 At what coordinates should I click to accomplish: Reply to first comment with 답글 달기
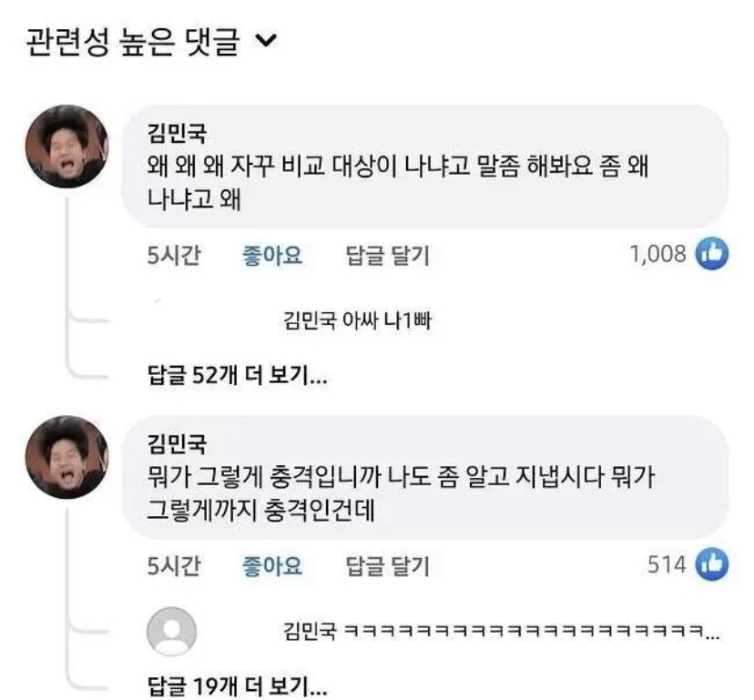388,255
